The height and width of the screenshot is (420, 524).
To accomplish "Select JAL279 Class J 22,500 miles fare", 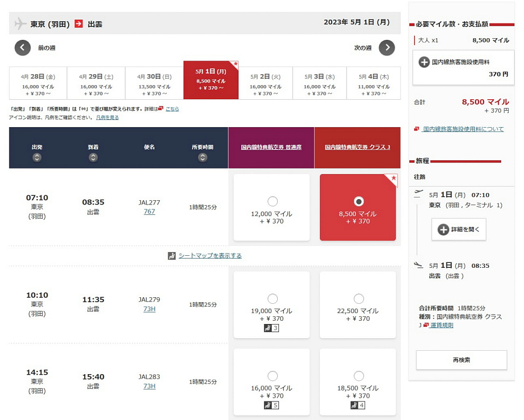I will click(x=359, y=299).
